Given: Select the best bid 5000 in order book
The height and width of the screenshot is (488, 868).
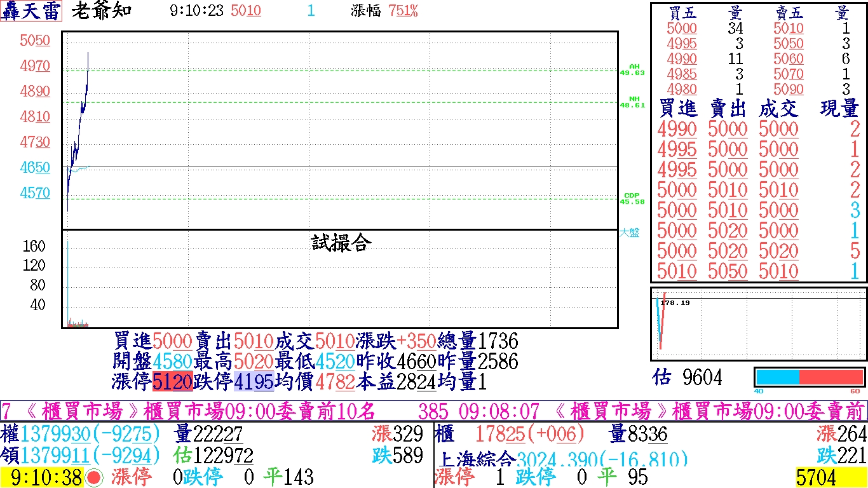Looking at the screenshot, I should pyautogui.click(x=682, y=29).
